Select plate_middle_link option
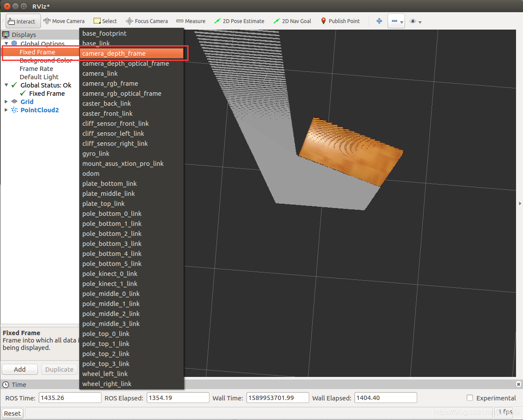Screen dimensions: 523x420 coord(132,193)
